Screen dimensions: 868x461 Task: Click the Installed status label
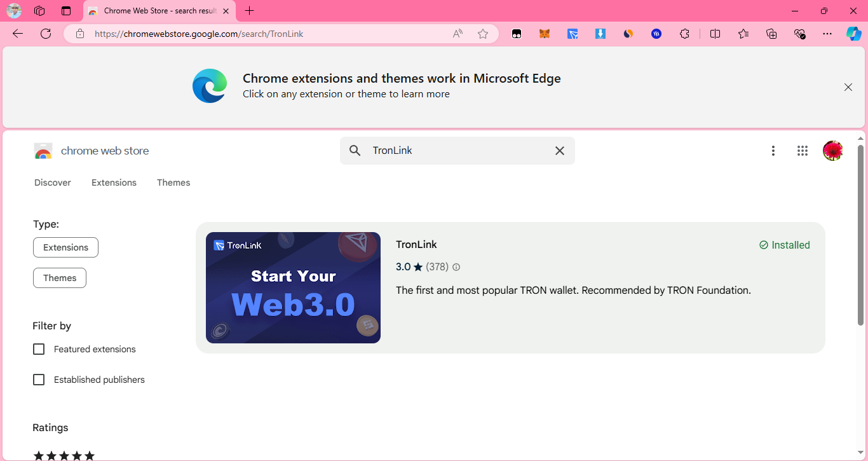[x=785, y=245]
